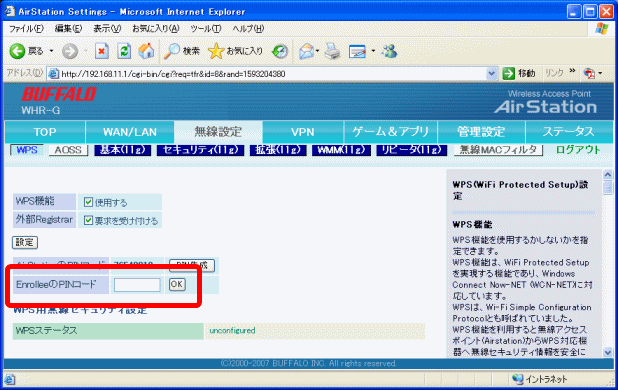Click the EnrolleeのPINコード input field
This screenshot has width=618, height=390.
[x=137, y=285]
